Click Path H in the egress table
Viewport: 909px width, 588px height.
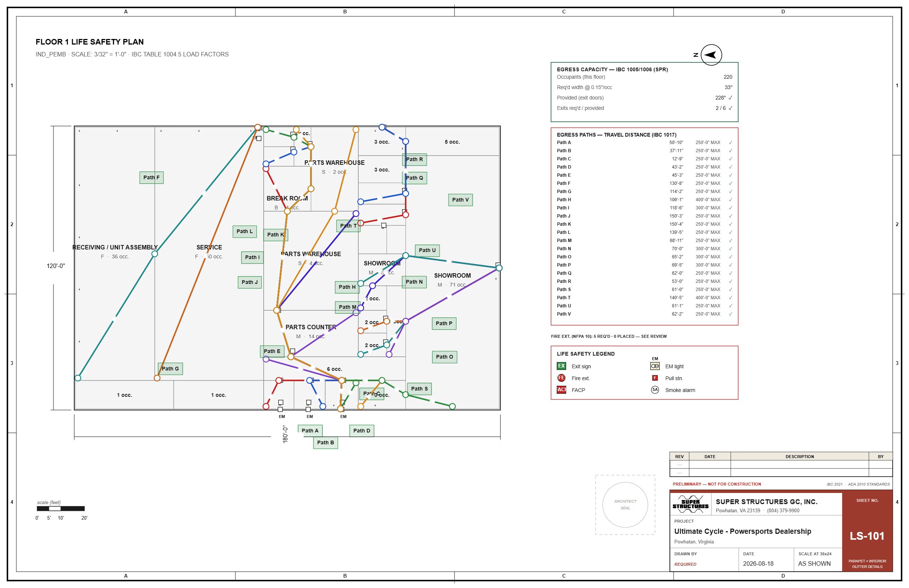click(x=564, y=200)
